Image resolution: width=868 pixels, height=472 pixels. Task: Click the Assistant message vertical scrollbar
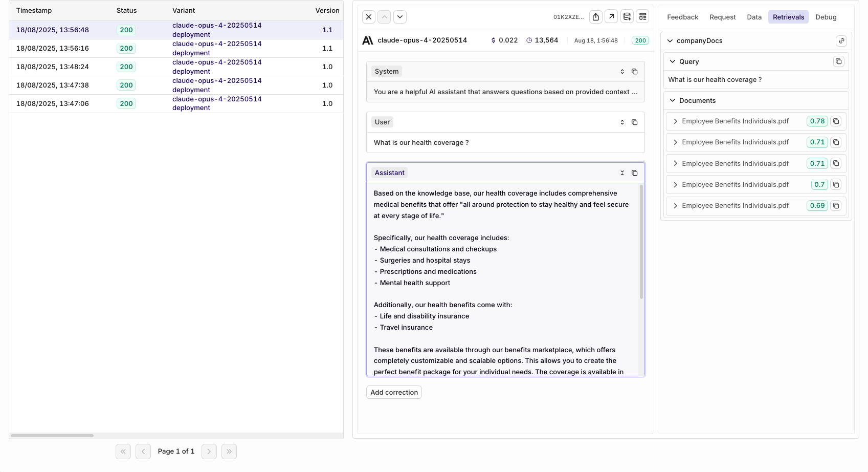point(641,242)
